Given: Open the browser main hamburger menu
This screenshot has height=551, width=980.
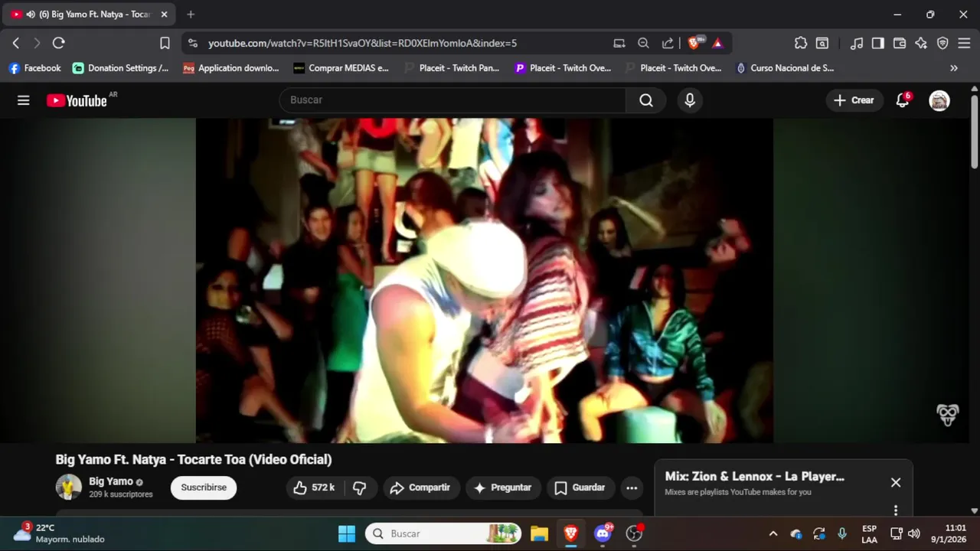Looking at the screenshot, I should pyautogui.click(x=964, y=43).
